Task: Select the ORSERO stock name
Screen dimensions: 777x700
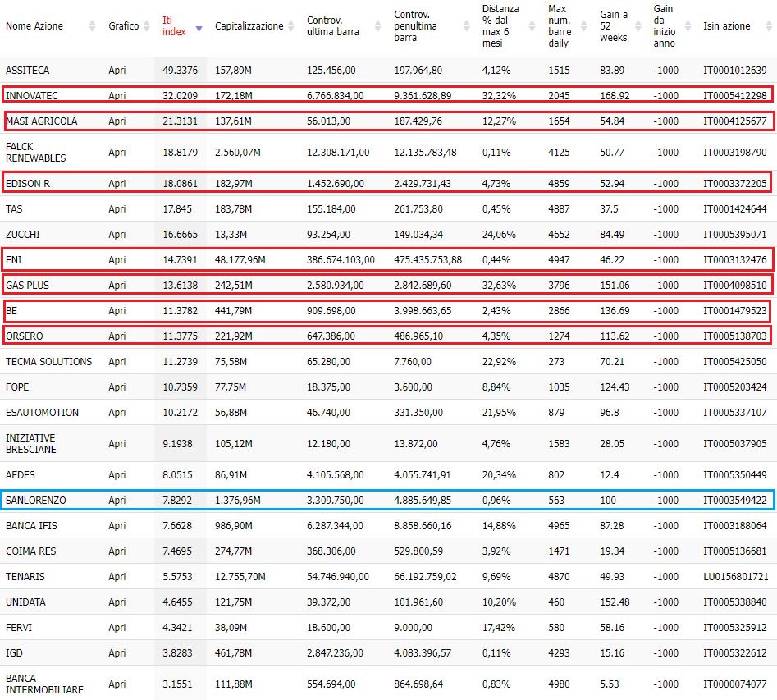Action: pos(25,336)
